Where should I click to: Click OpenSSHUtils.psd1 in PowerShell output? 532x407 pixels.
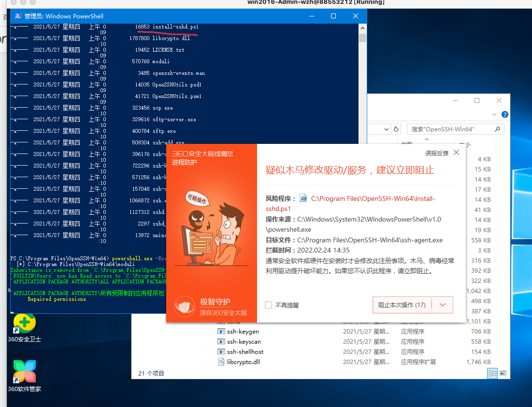click(177, 84)
